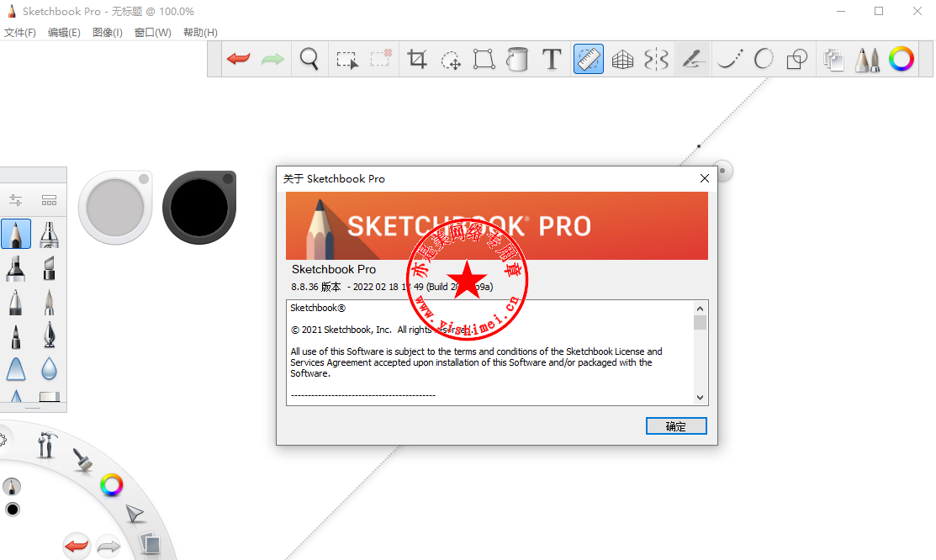
Task: Enable the Ellipse guide tool
Action: point(764,59)
